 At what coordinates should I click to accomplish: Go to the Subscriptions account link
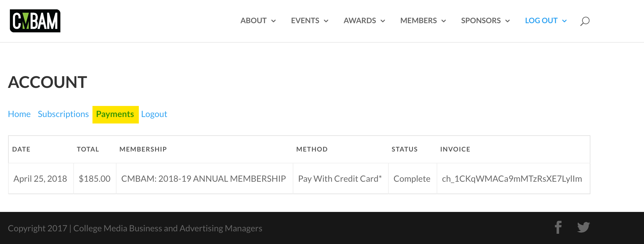pos(63,114)
